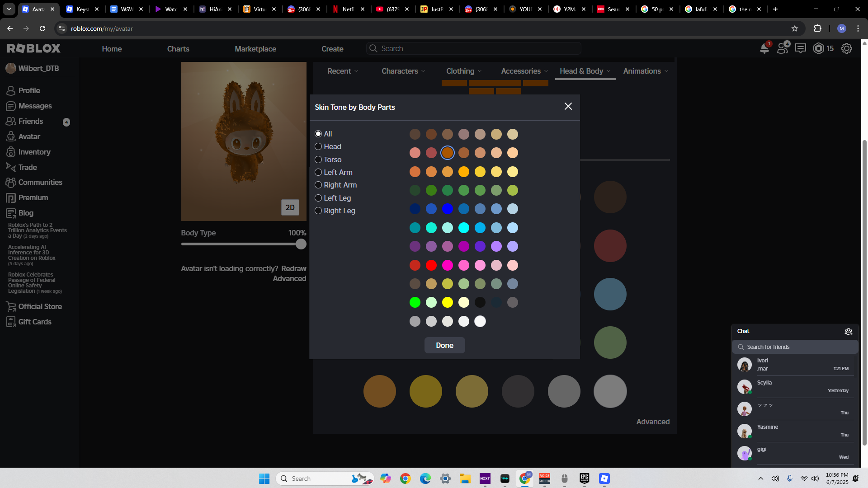This screenshot has height=488, width=868.
Task: Open Microsoft Edge from the taskbar
Action: coord(425,479)
